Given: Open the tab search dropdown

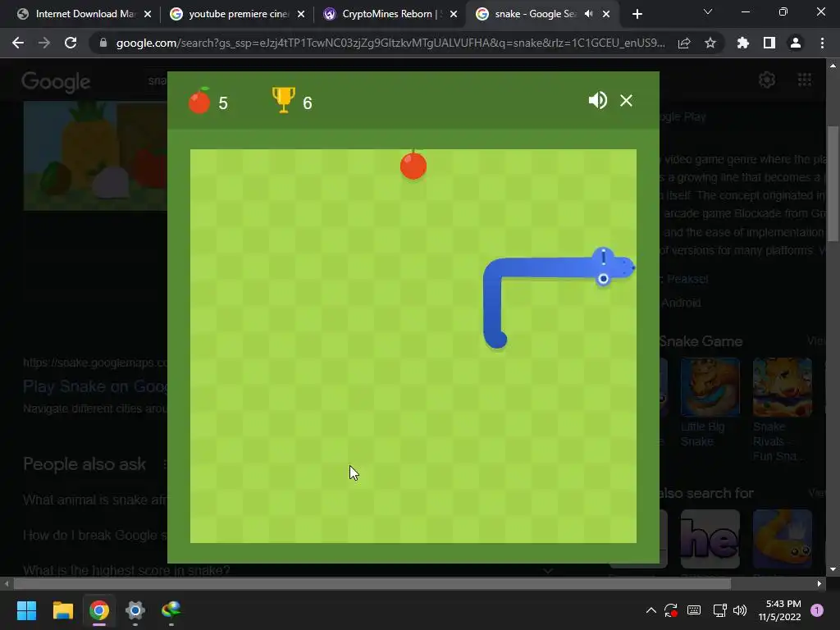Looking at the screenshot, I should tap(708, 11).
